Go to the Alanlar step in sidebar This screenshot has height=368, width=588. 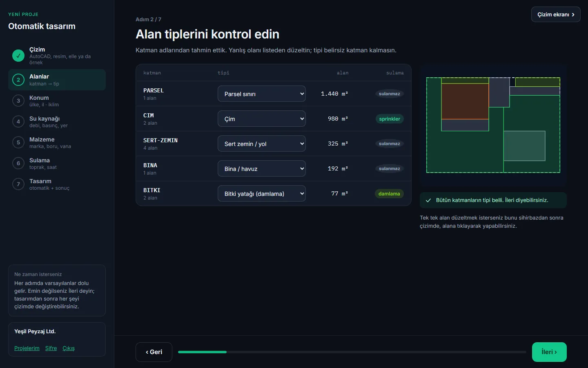pyautogui.click(x=57, y=80)
